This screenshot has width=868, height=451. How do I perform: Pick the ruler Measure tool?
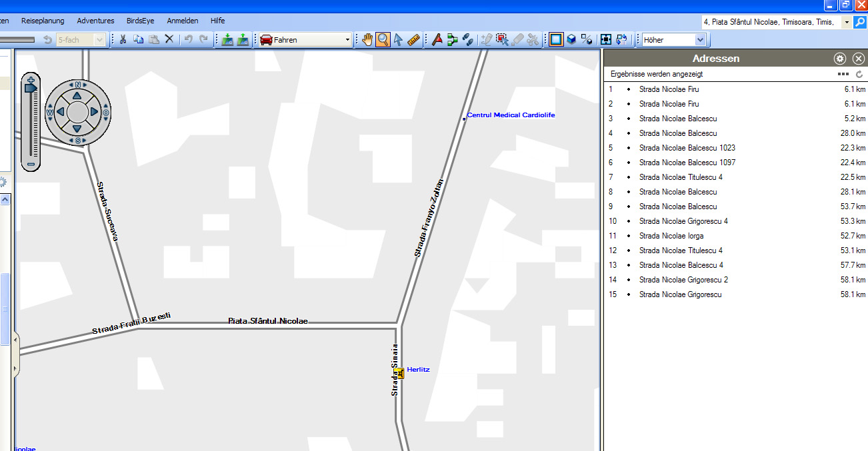(413, 40)
